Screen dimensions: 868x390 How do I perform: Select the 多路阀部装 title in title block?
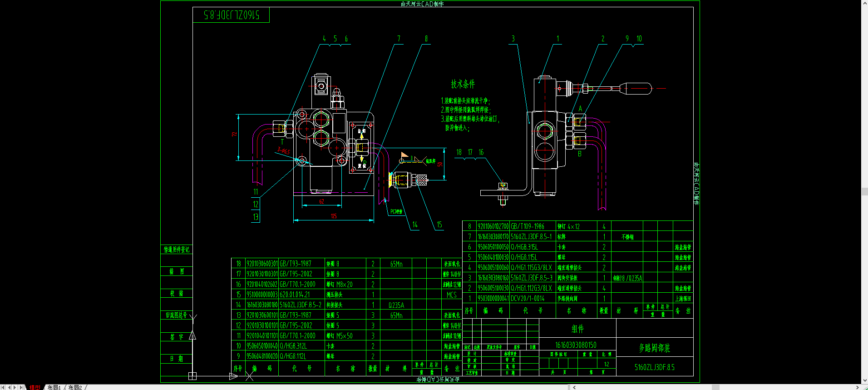(654, 348)
